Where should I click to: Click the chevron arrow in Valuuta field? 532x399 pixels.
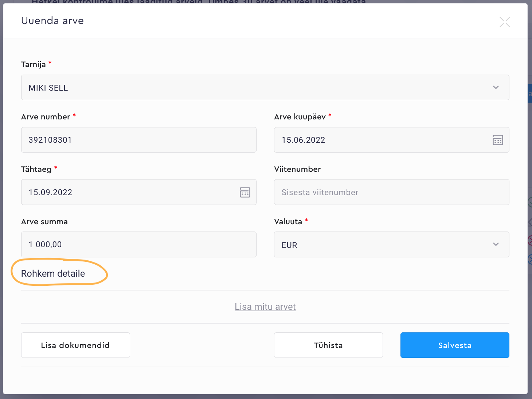496,244
